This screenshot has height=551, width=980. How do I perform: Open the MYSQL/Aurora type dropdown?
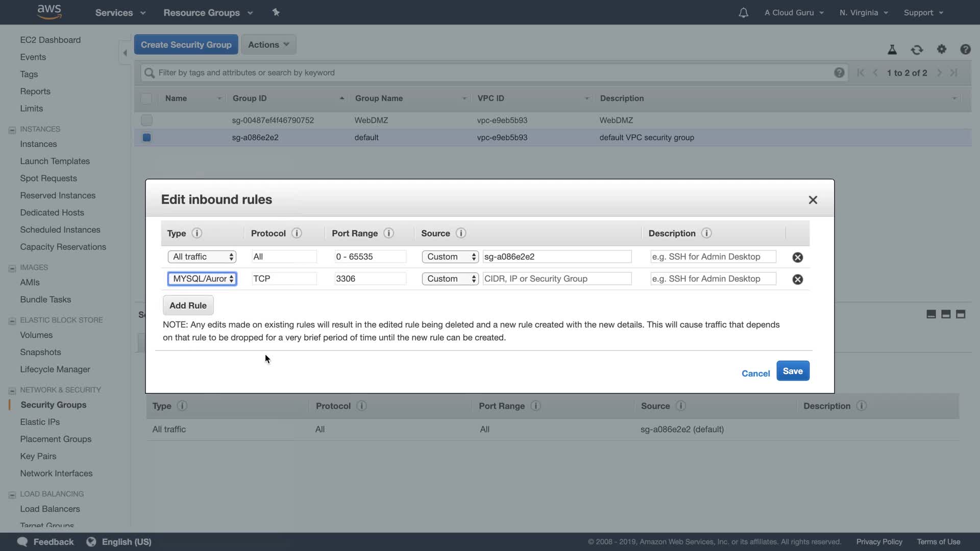click(202, 279)
